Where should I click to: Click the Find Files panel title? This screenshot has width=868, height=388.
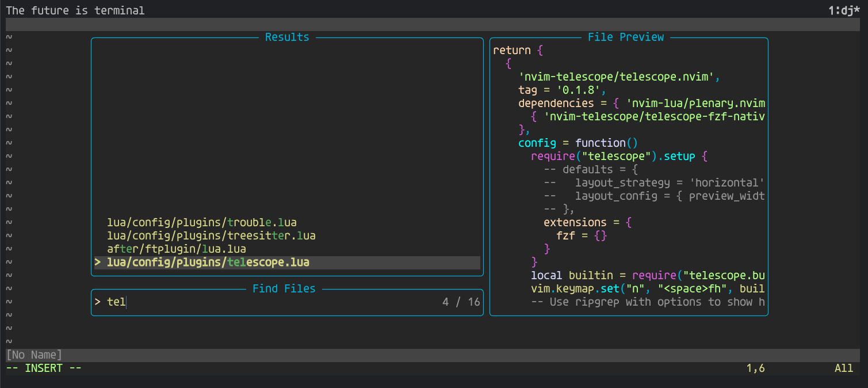click(x=284, y=288)
